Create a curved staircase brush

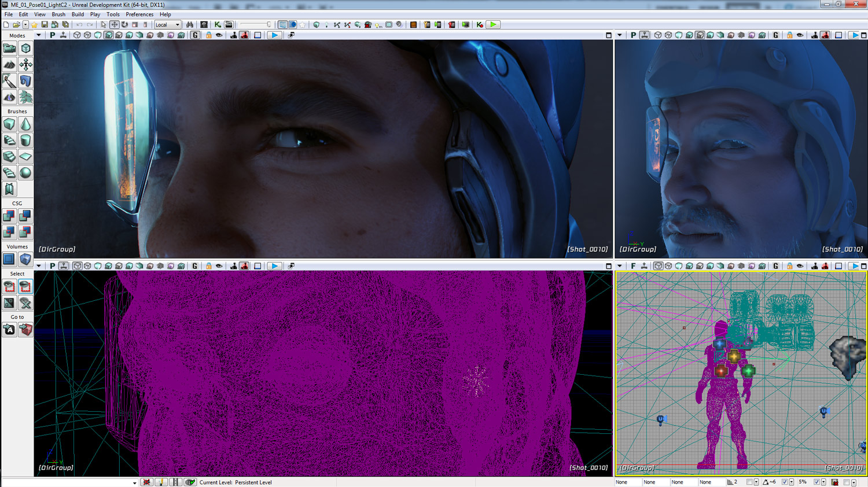(9, 141)
